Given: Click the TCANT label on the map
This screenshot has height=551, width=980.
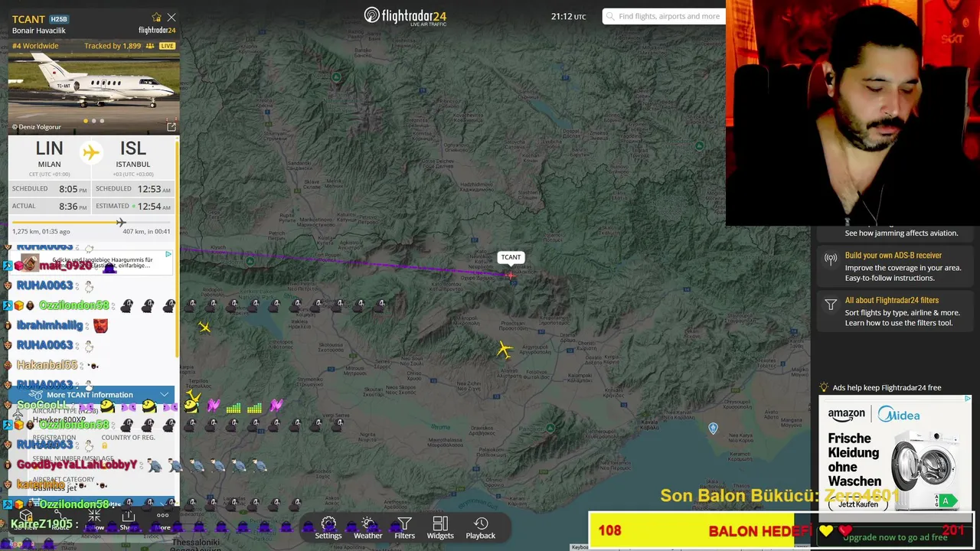Looking at the screenshot, I should point(511,258).
